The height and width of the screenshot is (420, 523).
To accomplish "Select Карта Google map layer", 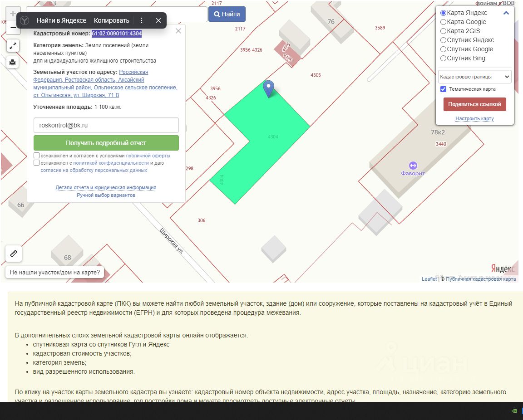I will point(443,22).
